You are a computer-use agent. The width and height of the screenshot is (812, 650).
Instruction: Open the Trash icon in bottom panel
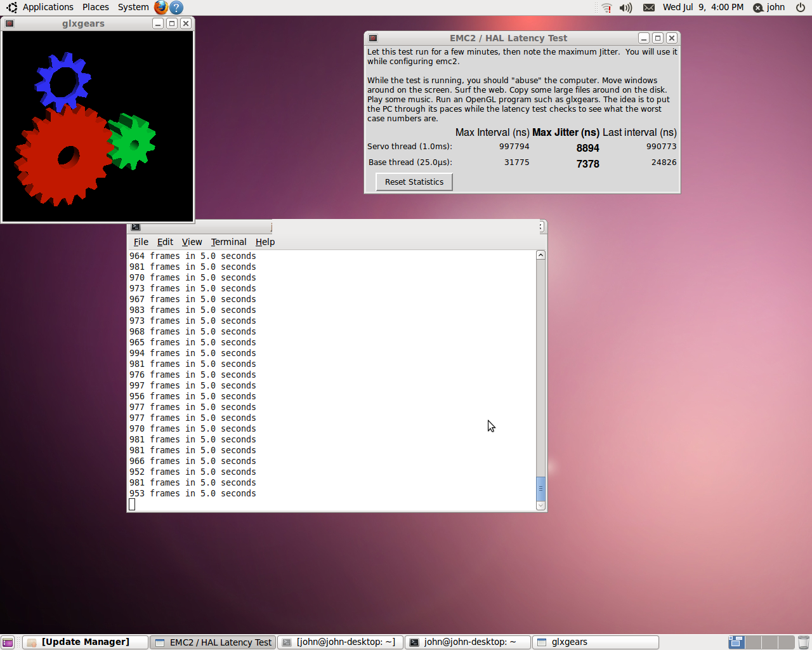[804, 642]
